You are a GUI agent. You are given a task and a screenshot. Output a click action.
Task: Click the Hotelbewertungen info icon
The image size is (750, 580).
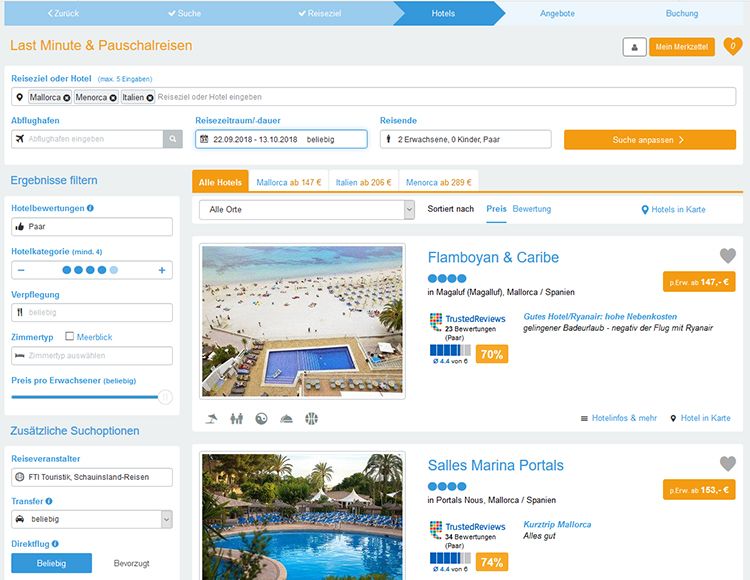90,208
